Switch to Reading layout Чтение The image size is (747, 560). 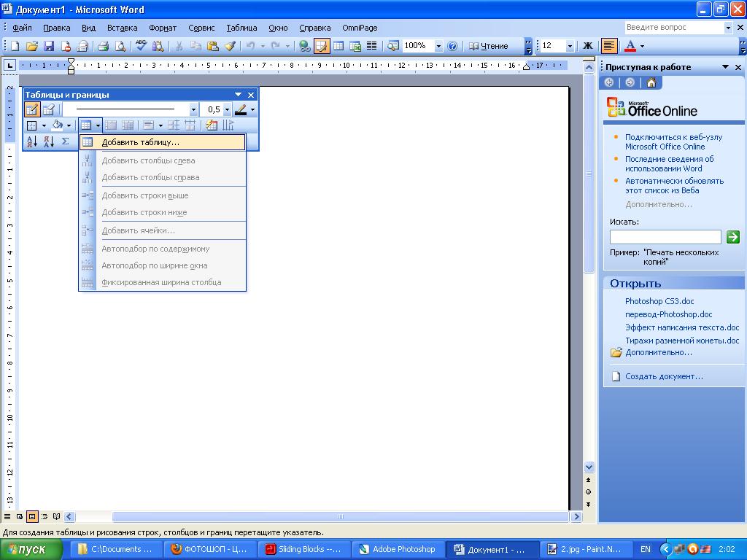tap(489, 46)
